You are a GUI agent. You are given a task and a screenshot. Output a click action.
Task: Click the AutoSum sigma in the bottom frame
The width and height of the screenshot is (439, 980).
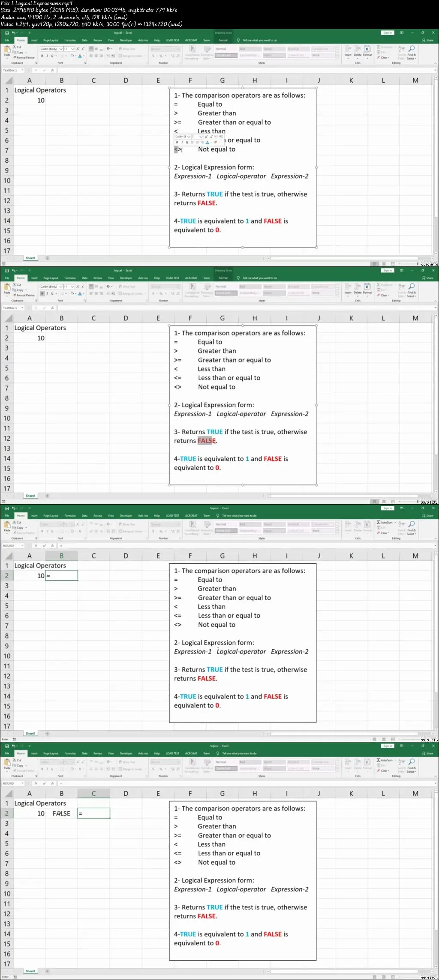pos(379,760)
